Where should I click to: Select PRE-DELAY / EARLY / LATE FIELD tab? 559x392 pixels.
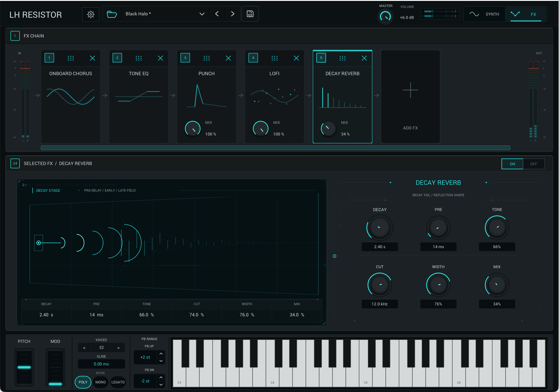(x=110, y=190)
